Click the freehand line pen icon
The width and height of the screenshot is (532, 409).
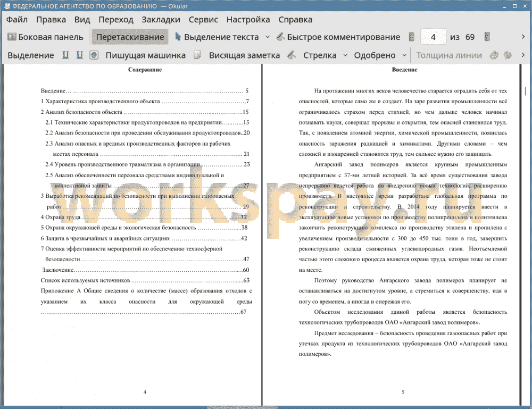point(292,55)
